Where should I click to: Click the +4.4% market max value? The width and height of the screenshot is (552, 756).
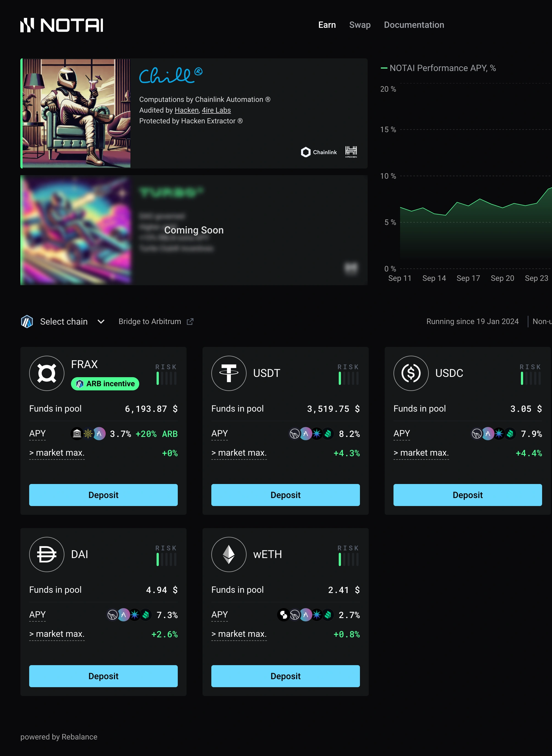point(529,453)
